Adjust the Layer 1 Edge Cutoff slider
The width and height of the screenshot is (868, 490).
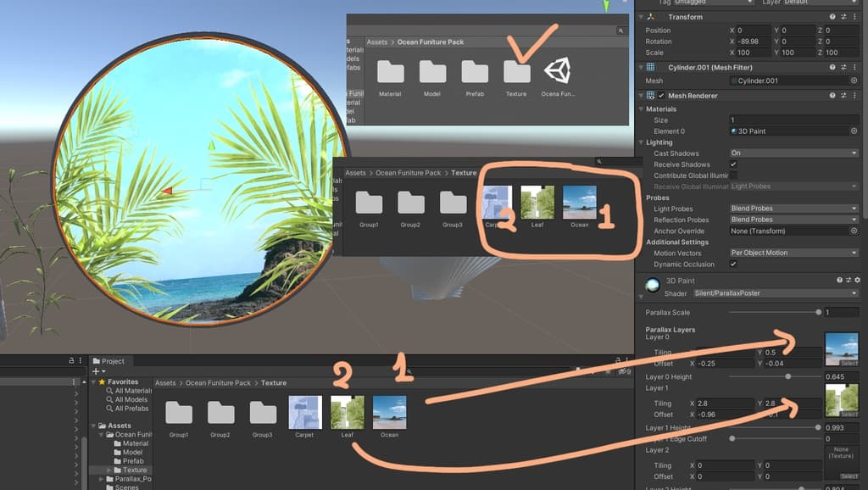pyautogui.click(x=775, y=438)
